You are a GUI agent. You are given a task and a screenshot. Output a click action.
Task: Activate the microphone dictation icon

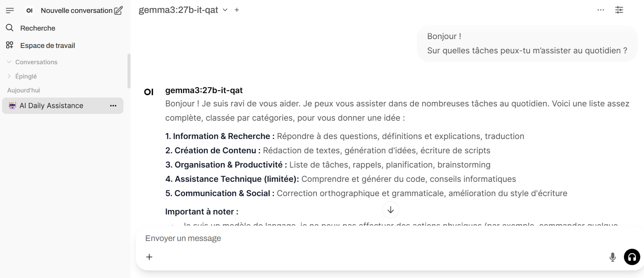click(613, 257)
